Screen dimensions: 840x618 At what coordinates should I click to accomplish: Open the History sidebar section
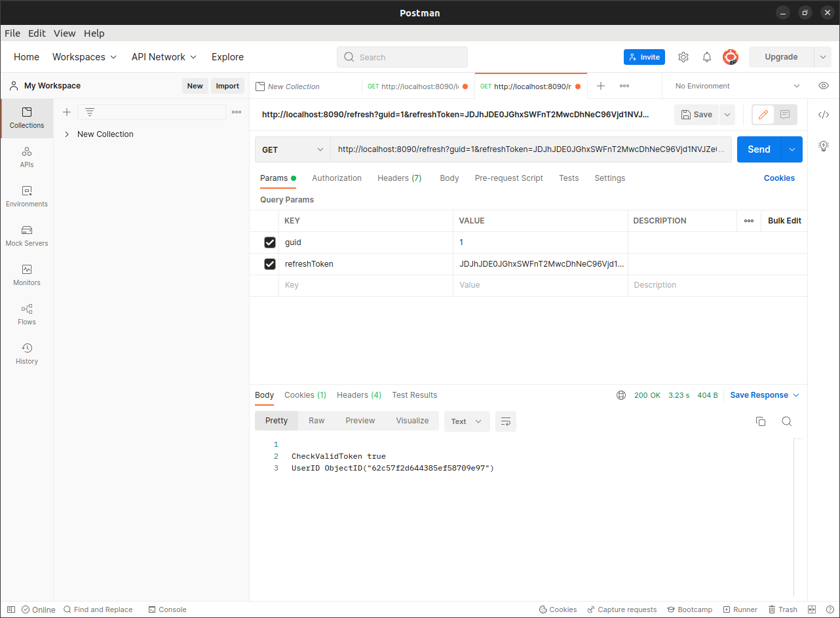point(27,354)
